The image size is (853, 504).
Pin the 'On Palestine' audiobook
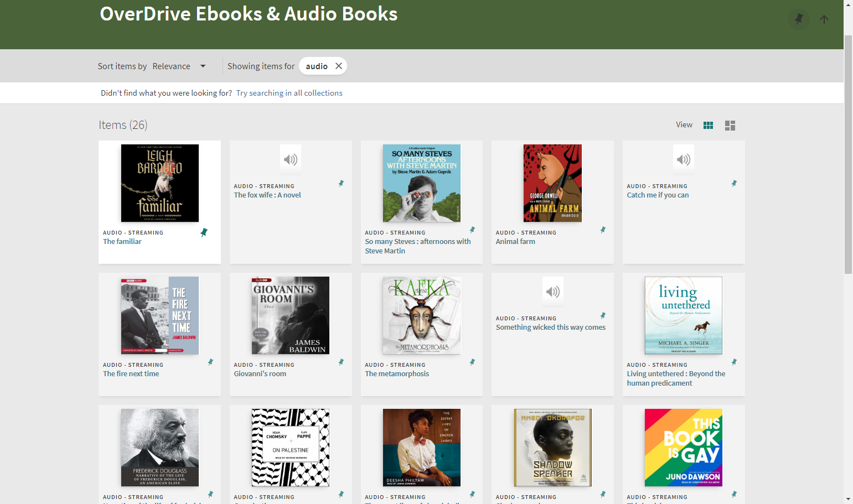341,495
